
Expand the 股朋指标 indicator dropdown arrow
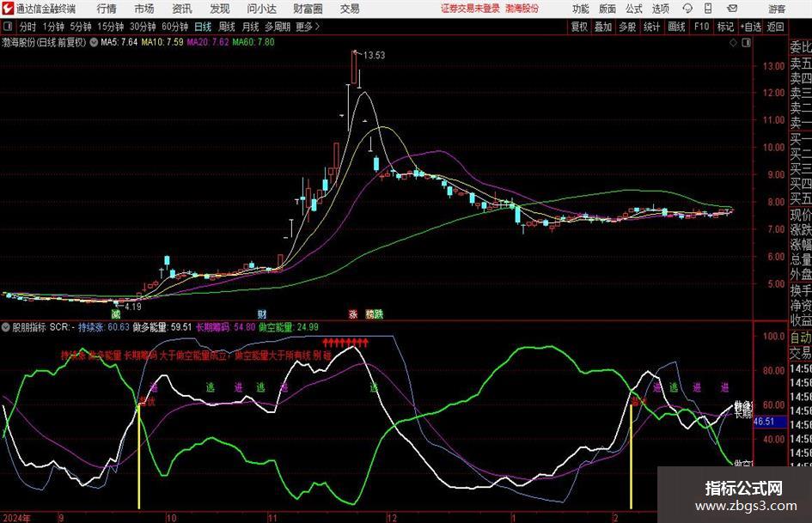pyautogui.click(x=6, y=327)
